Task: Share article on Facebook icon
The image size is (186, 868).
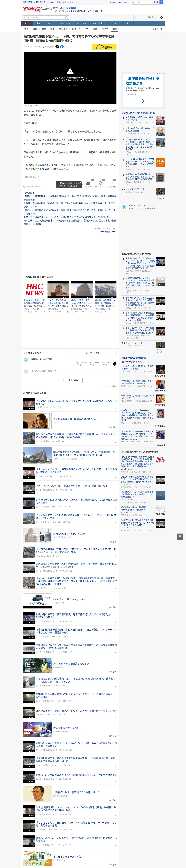Action: click(x=62, y=47)
